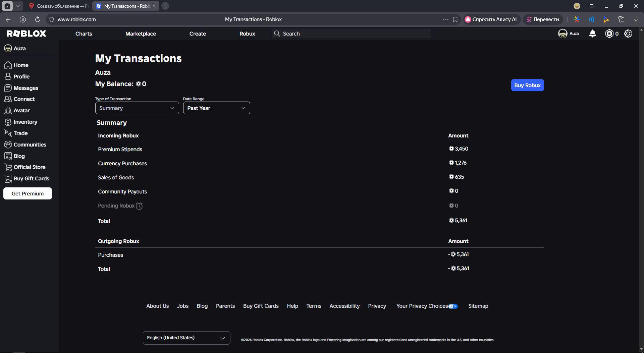Open the address bar three-dots menu
The image size is (644, 353).
coord(446,19)
